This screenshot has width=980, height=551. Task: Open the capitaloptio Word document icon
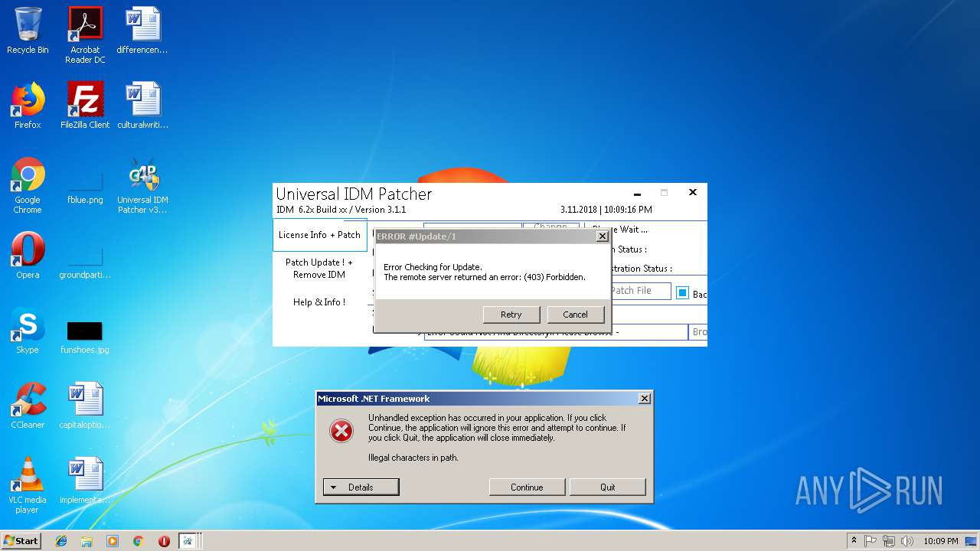[85, 406]
